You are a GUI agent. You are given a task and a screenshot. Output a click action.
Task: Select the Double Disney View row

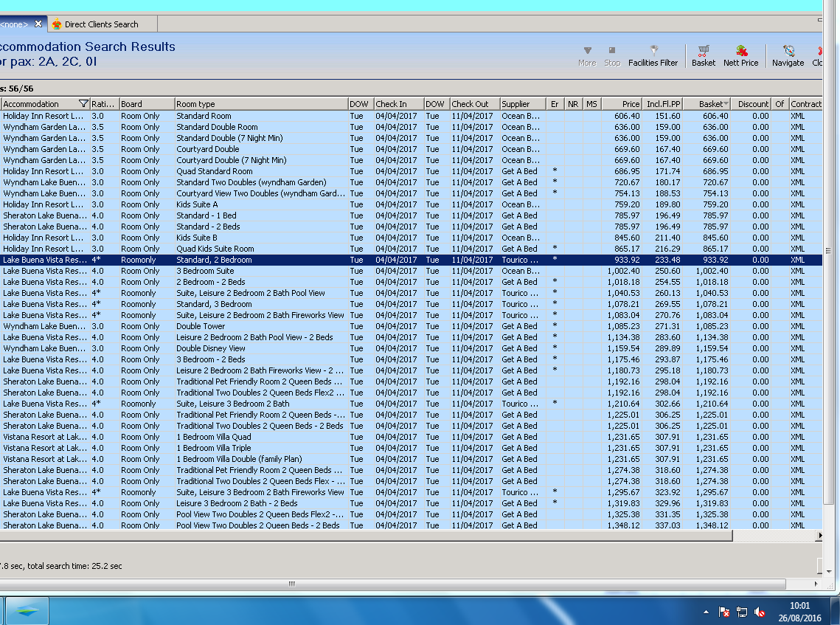411,348
